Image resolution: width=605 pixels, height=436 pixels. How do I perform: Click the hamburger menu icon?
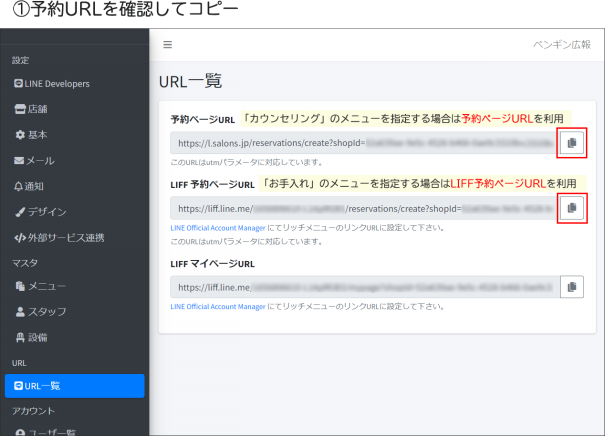click(x=168, y=45)
